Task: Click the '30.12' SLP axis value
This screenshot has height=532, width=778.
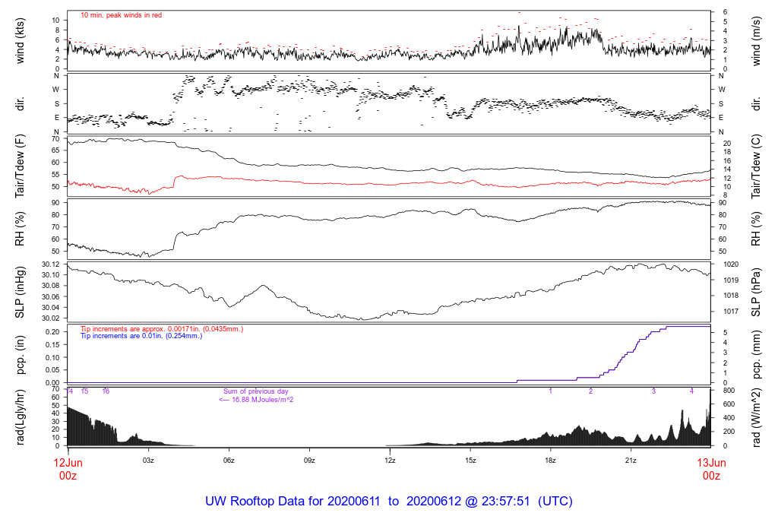Action: [x=50, y=264]
